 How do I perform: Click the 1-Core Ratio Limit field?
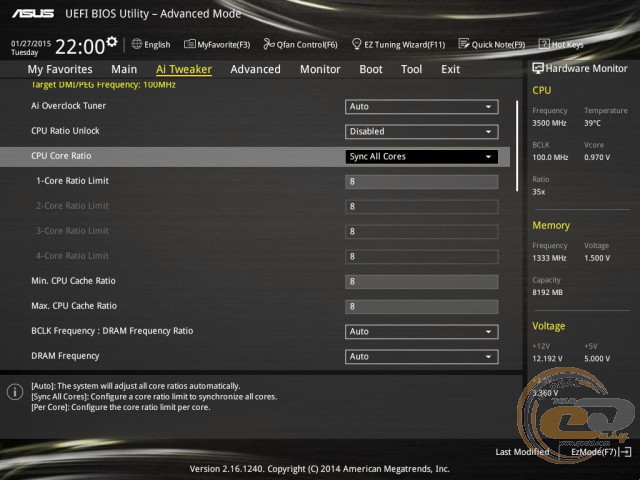pyautogui.click(x=421, y=181)
